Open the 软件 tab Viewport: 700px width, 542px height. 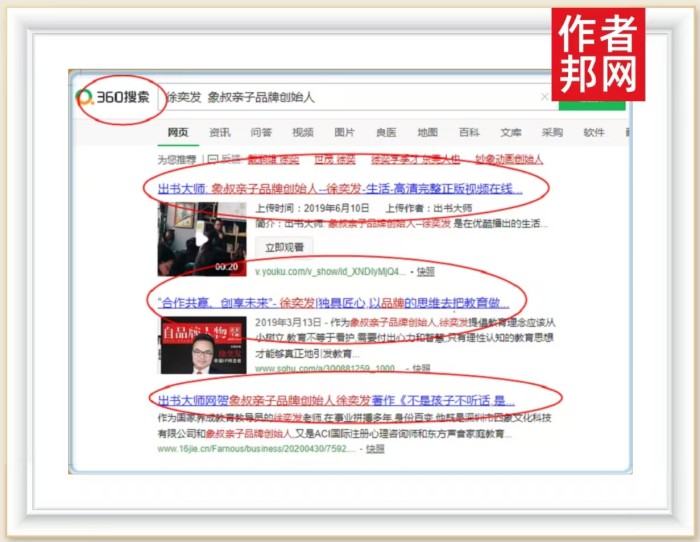[x=594, y=132]
